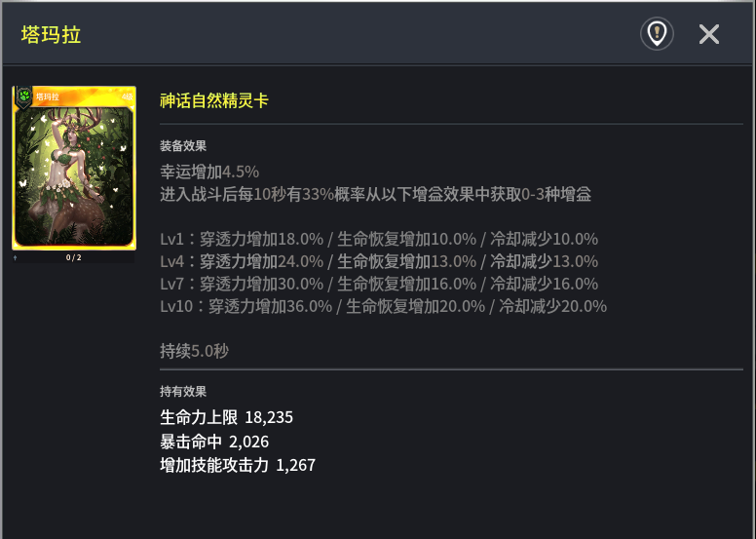Click the 持续5.0秒 duration text
The width and height of the screenshot is (756, 539).
tap(195, 351)
